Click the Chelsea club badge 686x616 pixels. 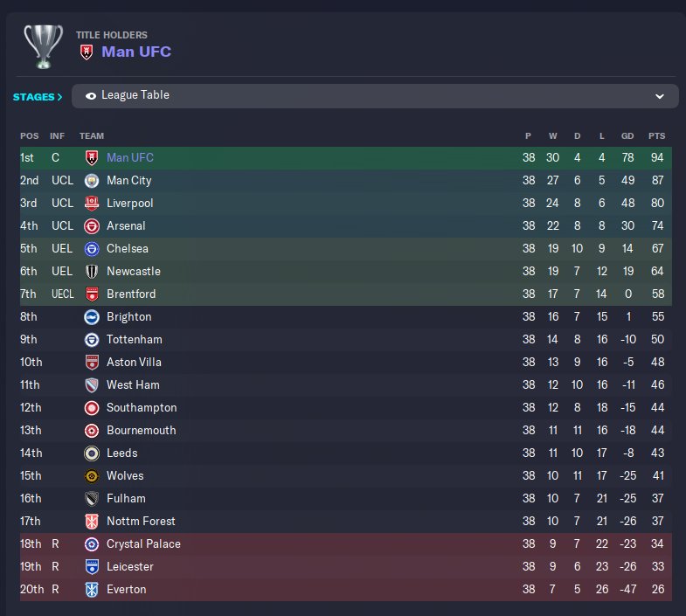(92, 249)
